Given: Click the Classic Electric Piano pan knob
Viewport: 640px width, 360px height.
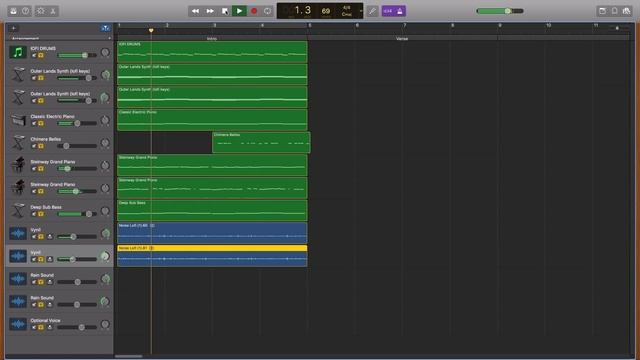Looking at the screenshot, I should click(x=105, y=120).
